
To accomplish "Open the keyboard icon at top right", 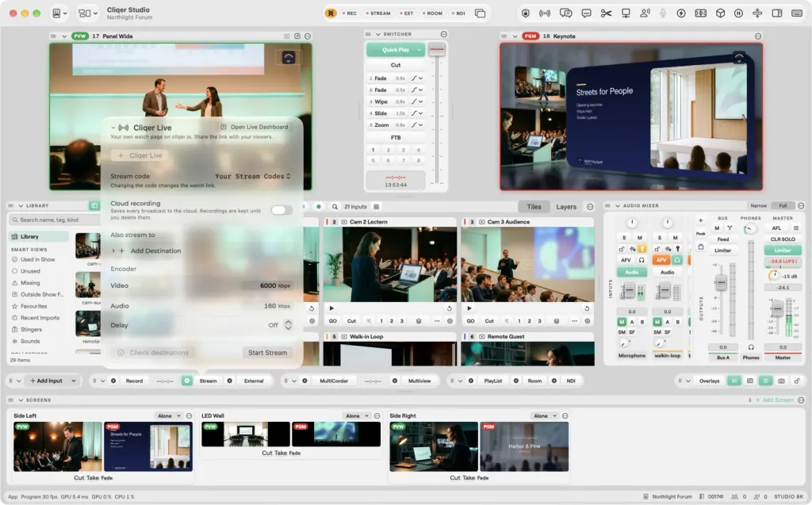I will click(x=797, y=13).
